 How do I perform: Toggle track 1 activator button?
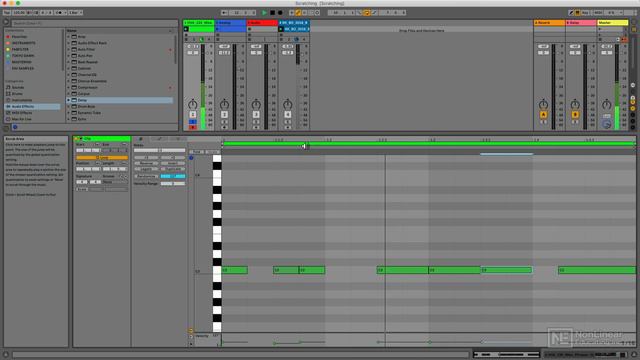click(x=193, y=115)
